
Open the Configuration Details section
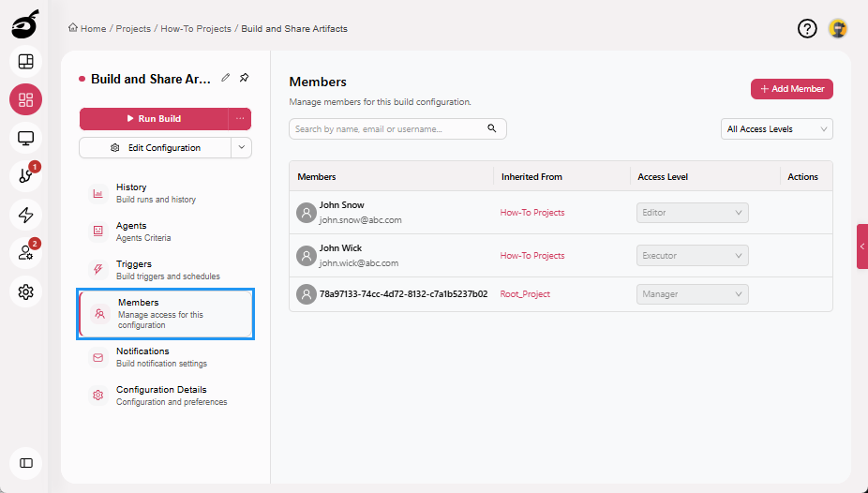tap(165, 396)
